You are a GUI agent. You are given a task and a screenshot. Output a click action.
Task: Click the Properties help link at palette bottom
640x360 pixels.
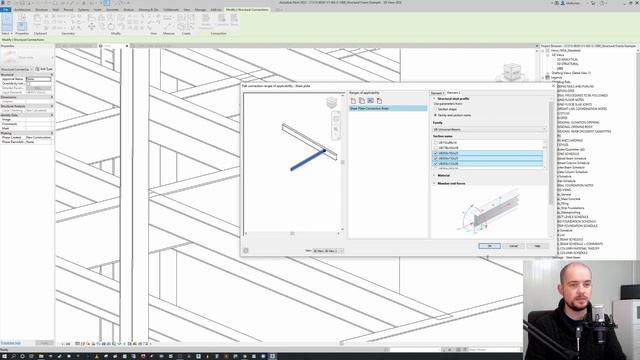(x=11, y=343)
